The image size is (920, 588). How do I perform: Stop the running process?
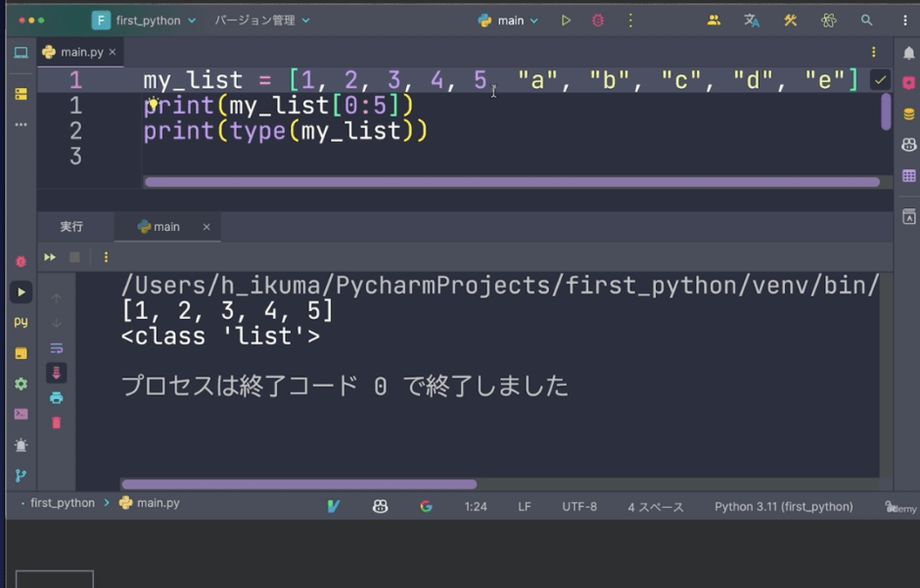pos(74,256)
